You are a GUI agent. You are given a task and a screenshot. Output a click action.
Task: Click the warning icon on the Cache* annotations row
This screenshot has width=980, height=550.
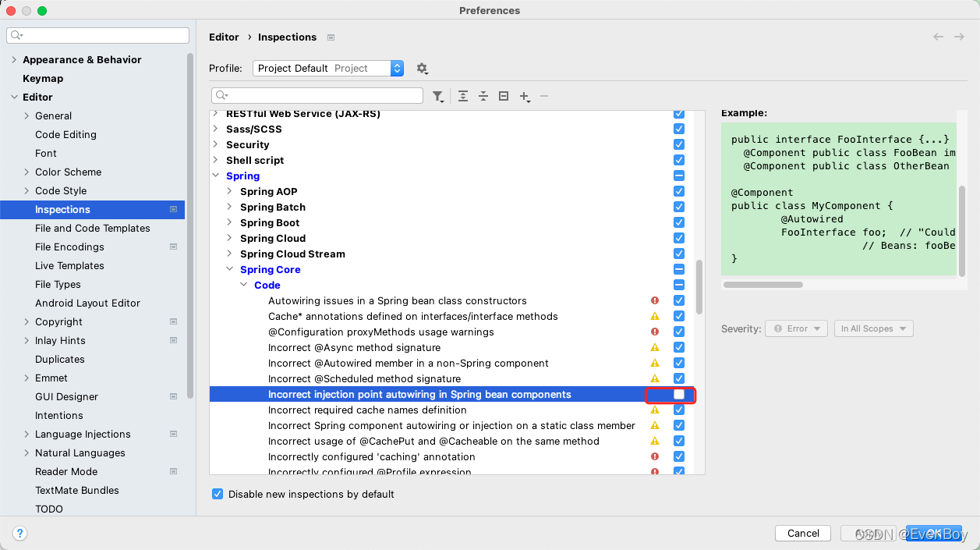pyautogui.click(x=655, y=316)
